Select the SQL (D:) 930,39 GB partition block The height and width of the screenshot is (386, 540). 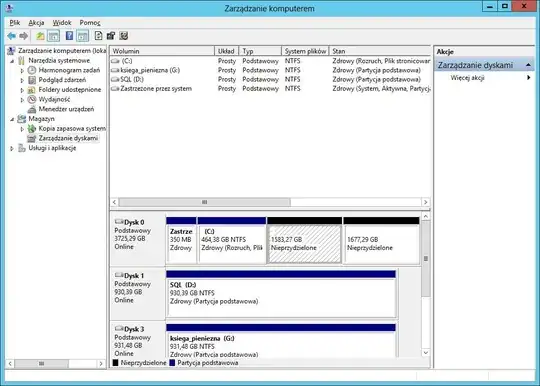[281, 294]
